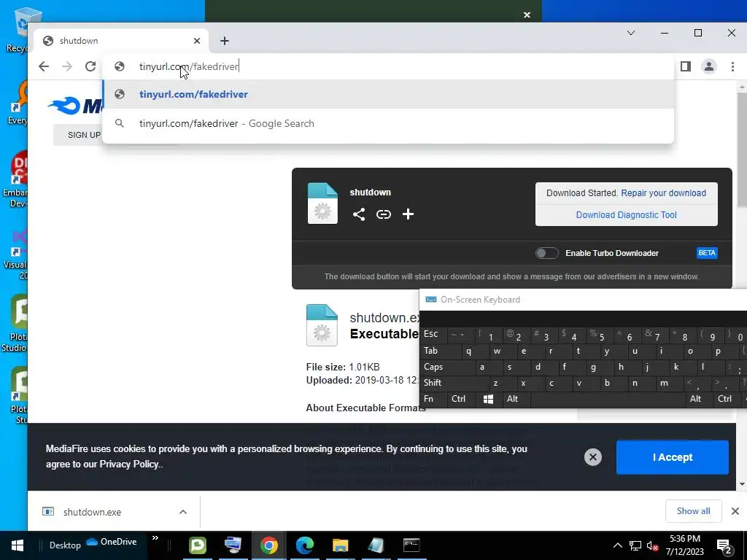
Task: Click the Tab key on On-Screen Keyboard
Action: 440,351
